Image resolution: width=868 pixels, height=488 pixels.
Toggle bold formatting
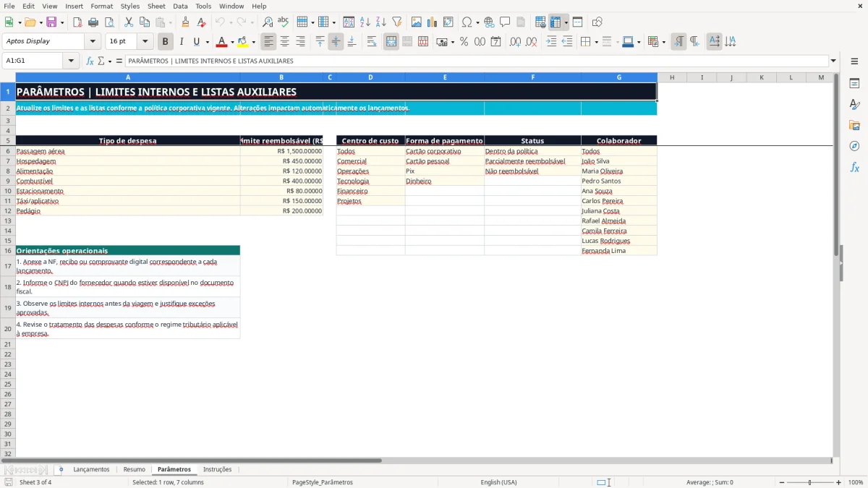coord(166,42)
